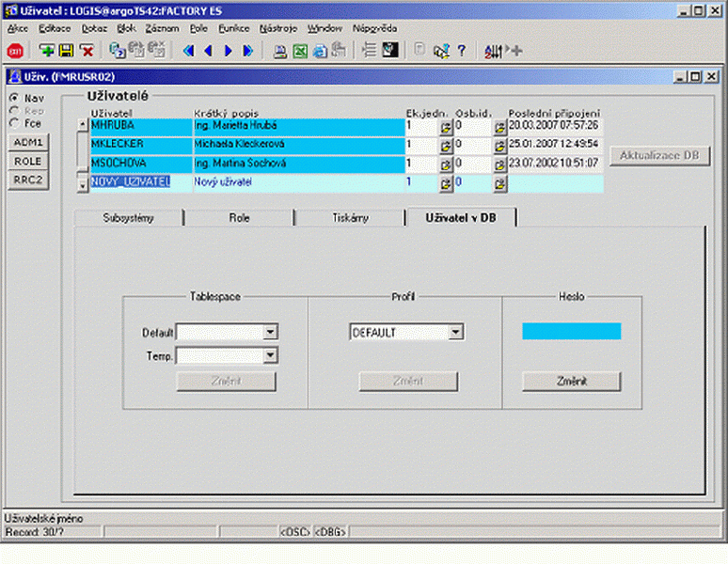728x564 pixels.
Task: Select the Nav radio button
Action: tap(13, 98)
